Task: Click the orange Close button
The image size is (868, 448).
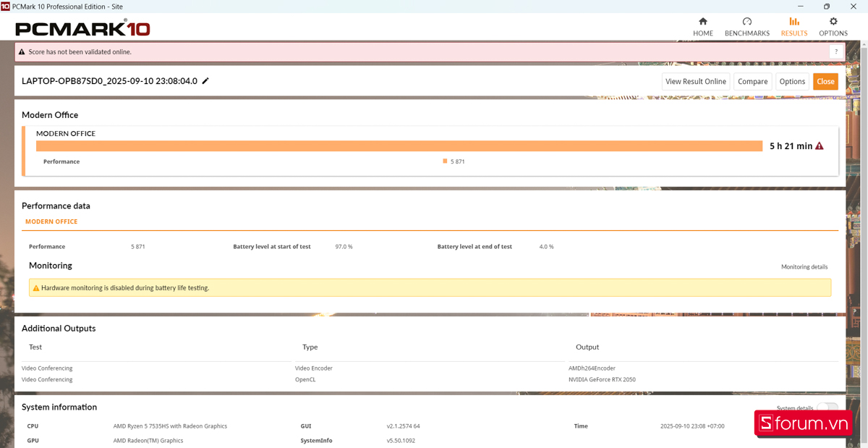Action: pos(825,82)
